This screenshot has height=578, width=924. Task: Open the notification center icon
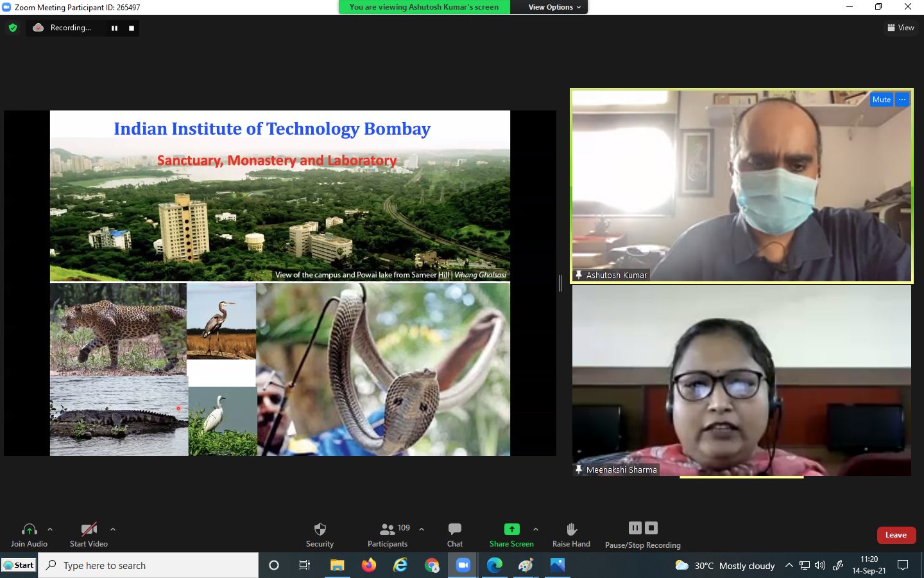pos(903,565)
